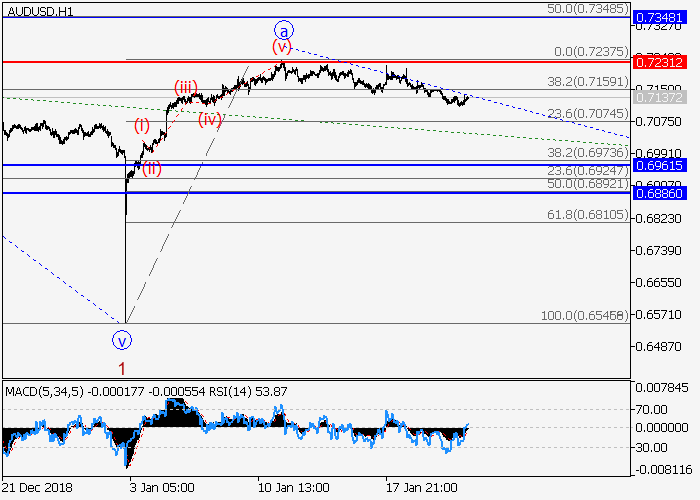
Task: Select the red '1' wave label at the bottom
Action: point(122,368)
